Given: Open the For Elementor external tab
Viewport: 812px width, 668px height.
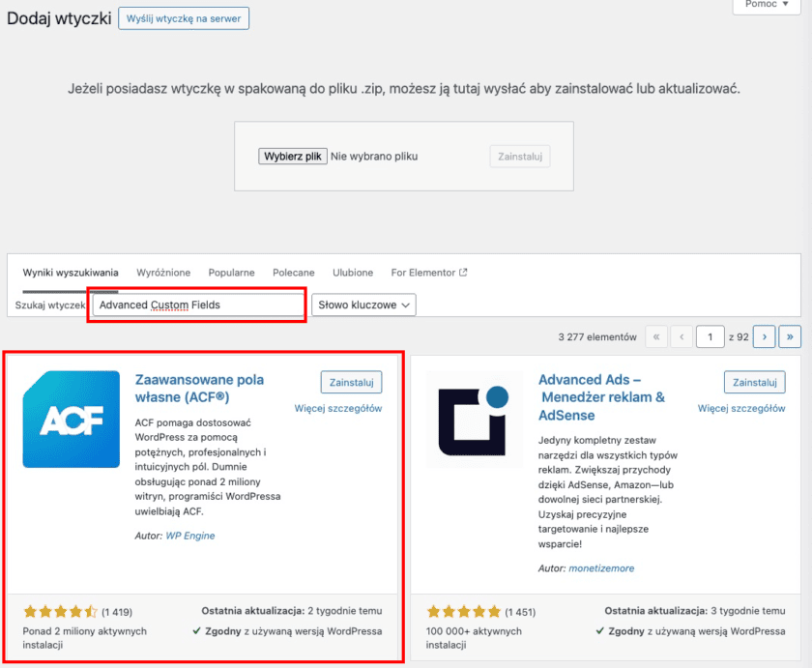Looking at the screenshot, I should point(429,273).
